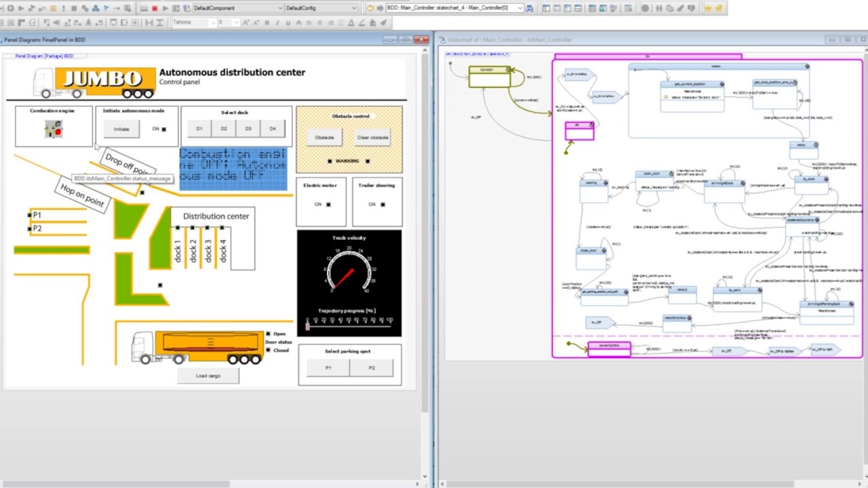Click the P2 parking spot indicator

(x=30, y=228)
